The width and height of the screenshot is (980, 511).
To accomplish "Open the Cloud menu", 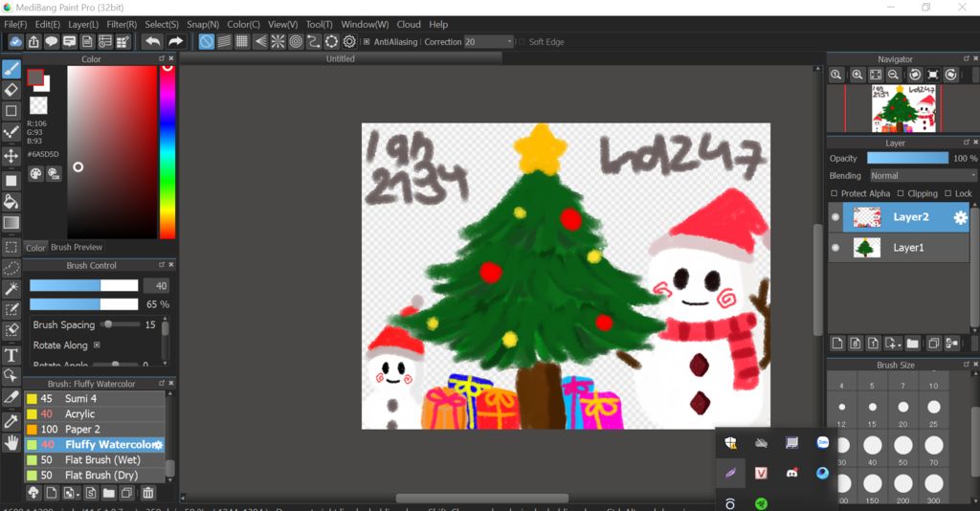I will pyautogui.click(x=409, y=24).
